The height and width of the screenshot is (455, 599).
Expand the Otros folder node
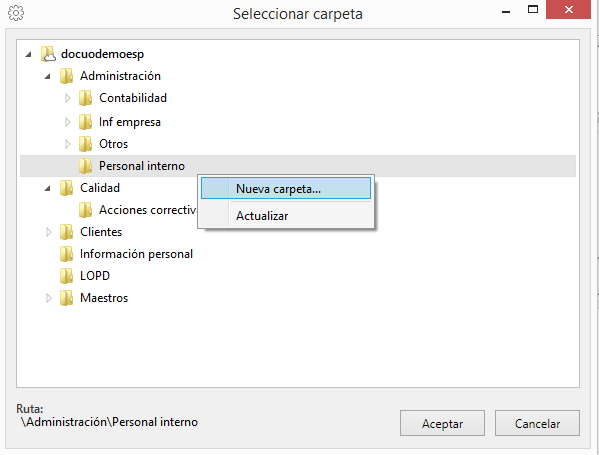coord(68,144)
